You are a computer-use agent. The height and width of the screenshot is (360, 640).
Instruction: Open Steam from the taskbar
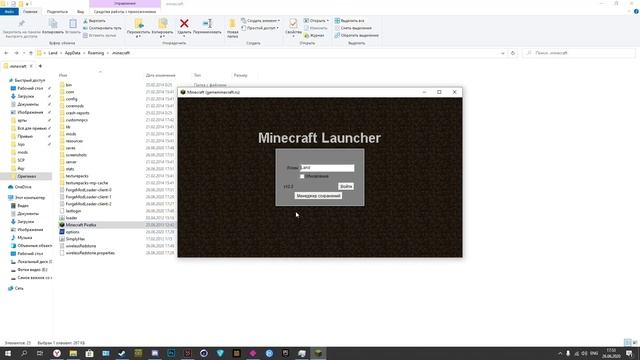[x=122, y=353]
